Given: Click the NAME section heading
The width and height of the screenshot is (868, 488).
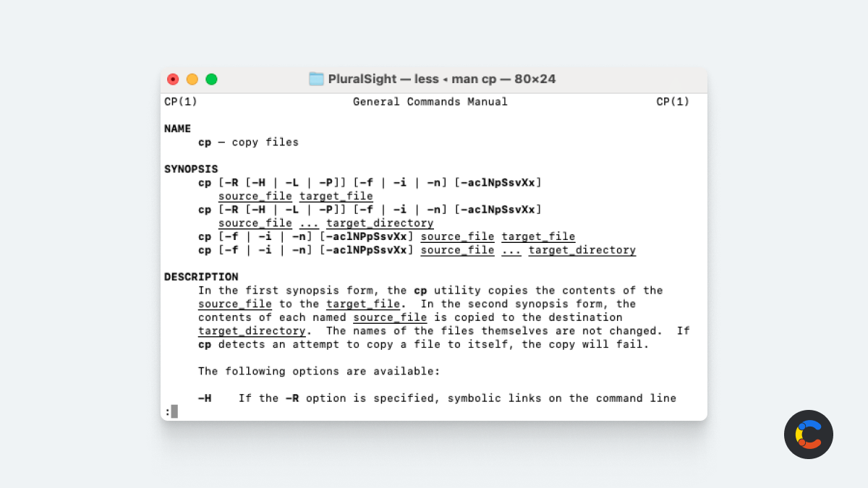Looking at the screenshot, I should (x=177, y=128).
